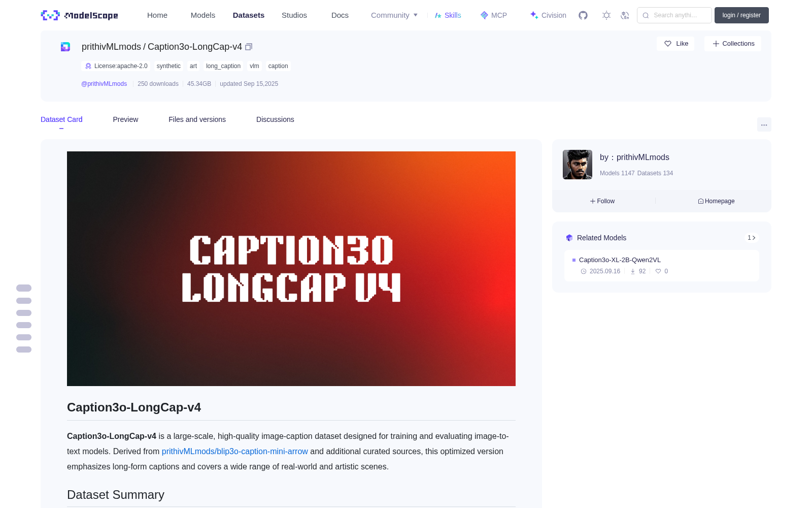Screen dimensions: 812x508
Task: Click by : prithivMLmods author name
Action: [x=634, y=157]
